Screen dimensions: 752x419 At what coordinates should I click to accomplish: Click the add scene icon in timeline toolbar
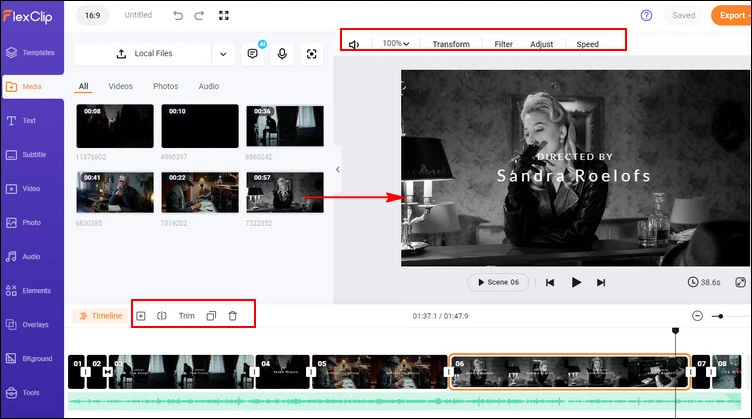coord(141,316)
